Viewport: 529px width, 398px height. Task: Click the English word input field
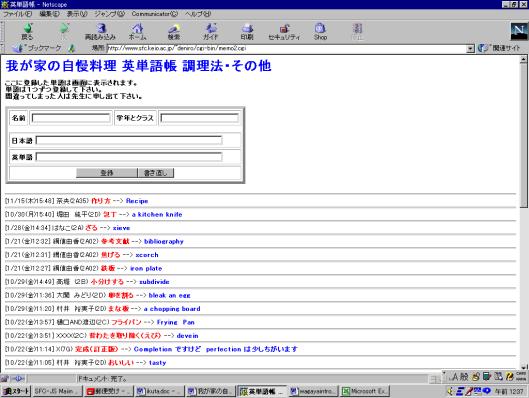pos(129,157)
